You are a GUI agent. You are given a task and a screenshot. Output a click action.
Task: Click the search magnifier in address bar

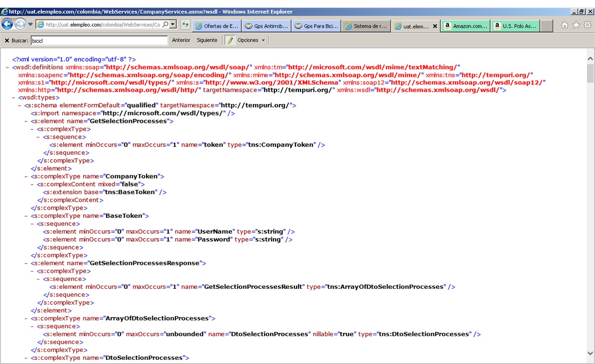pos(165,25)
